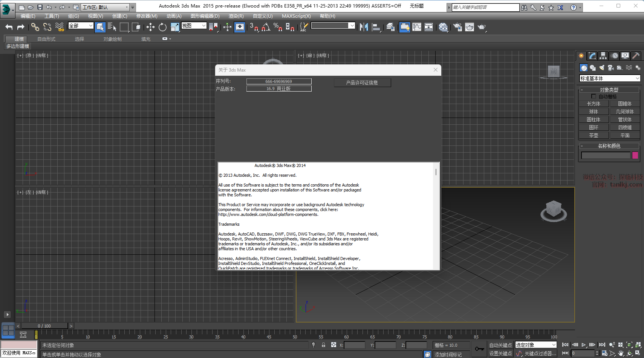Toggle 自动关键点 auto key mode
This screenshot has height=358, width=644.
click(x=500, y=345)
